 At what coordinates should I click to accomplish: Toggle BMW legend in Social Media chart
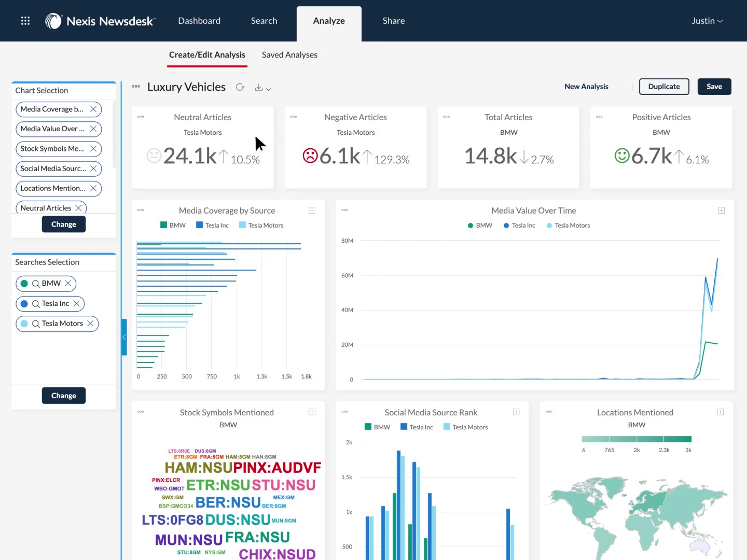tap(377, 427)
